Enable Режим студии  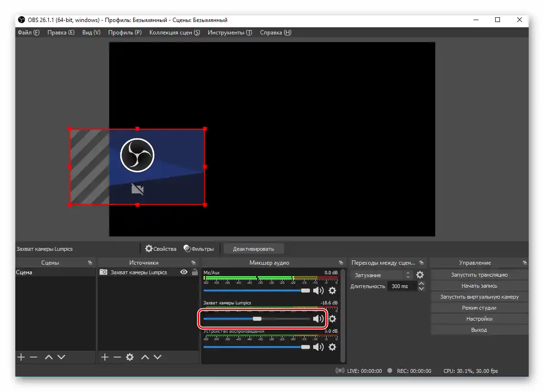click(479, 308)
